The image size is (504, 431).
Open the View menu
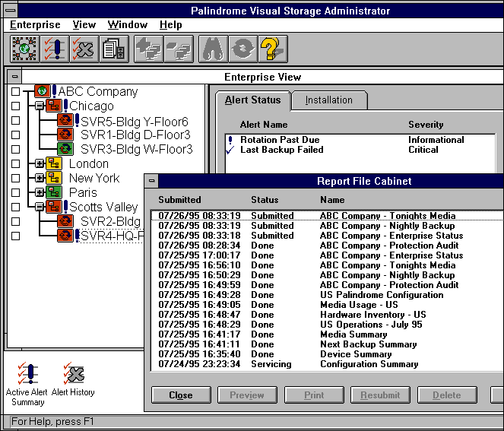click(x=84, y=25)
